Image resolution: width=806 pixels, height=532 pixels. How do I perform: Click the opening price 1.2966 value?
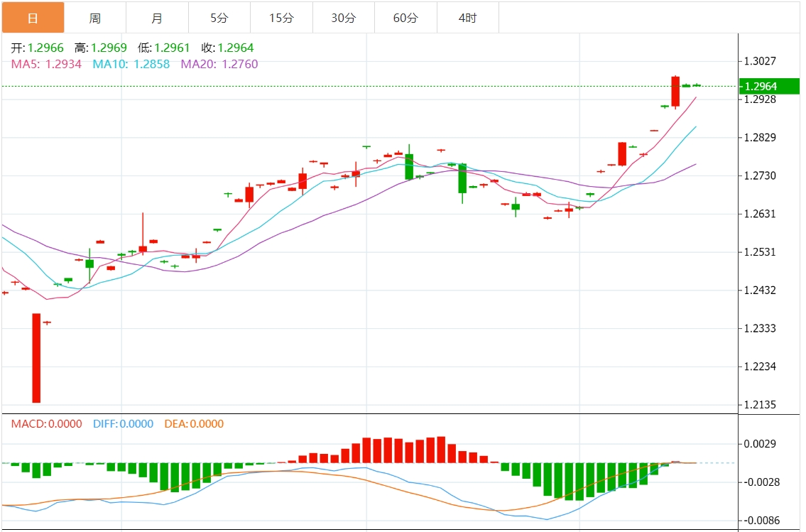45,48
